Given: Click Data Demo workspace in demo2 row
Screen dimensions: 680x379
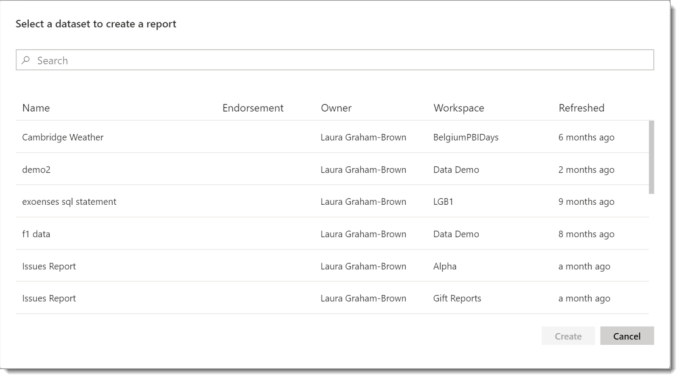Looking at the screenshot, I should 456,170.
